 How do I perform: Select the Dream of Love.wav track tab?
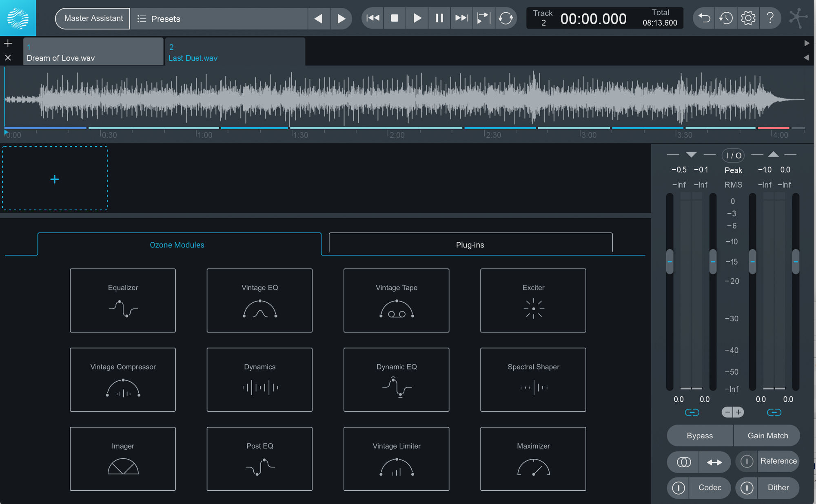93,52
